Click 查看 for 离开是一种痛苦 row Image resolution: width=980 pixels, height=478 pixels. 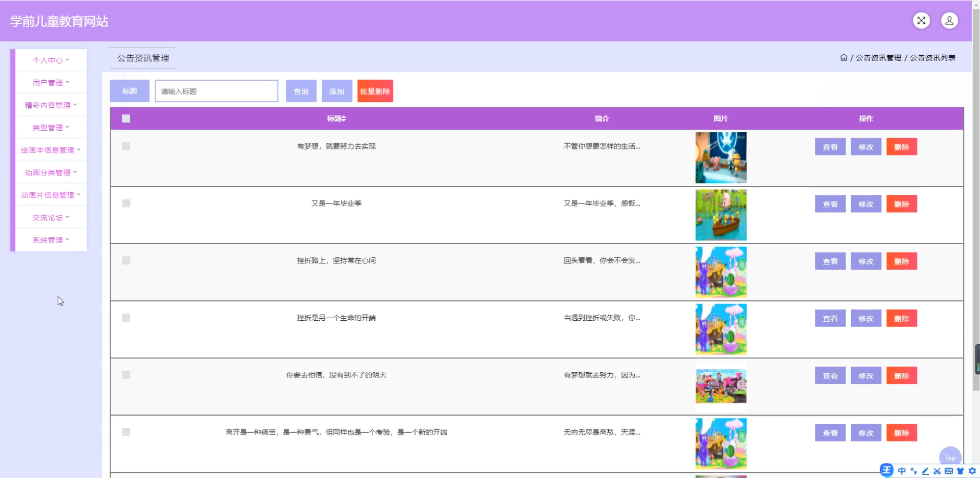pyautogui.click(x=830, y=433)
